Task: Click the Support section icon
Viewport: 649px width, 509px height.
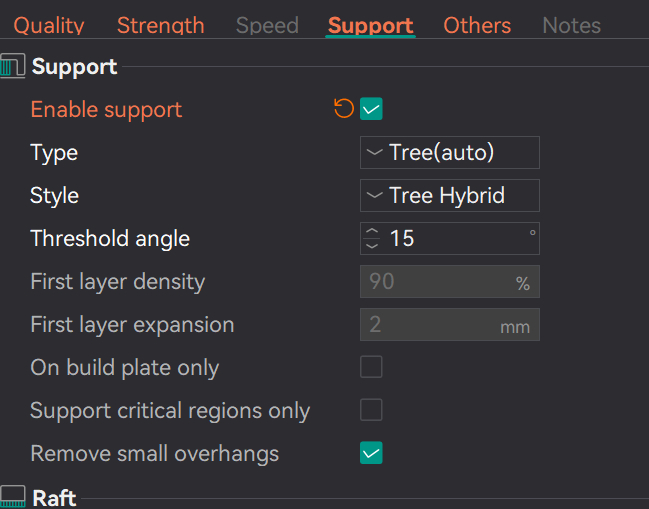Action: click(x=12, y=66)
